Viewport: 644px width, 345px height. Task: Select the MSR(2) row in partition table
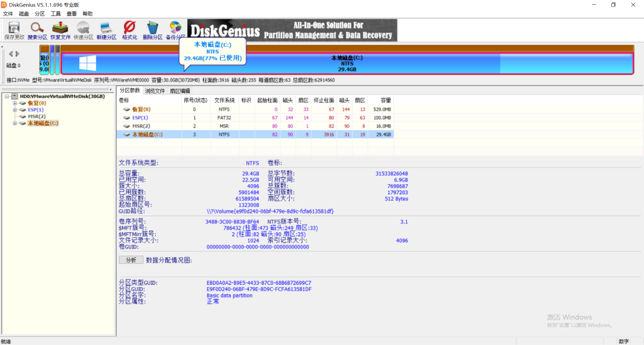[x=142, y=126]
